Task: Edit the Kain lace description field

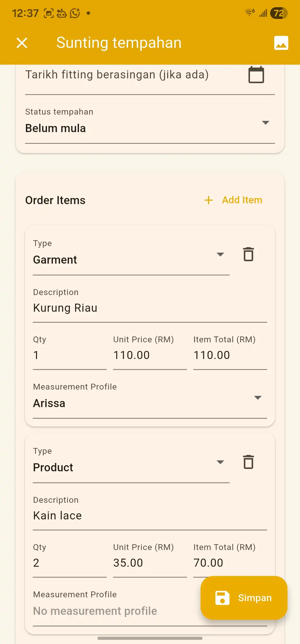Action: pyautogui.click(x=149, y=516)
